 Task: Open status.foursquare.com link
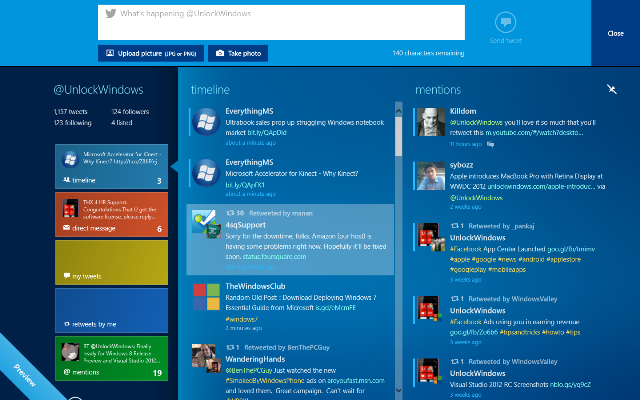(274, 256)
